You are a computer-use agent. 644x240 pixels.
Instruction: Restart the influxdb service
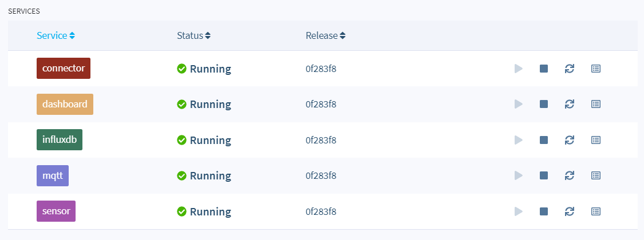click(x=569, y=140)
